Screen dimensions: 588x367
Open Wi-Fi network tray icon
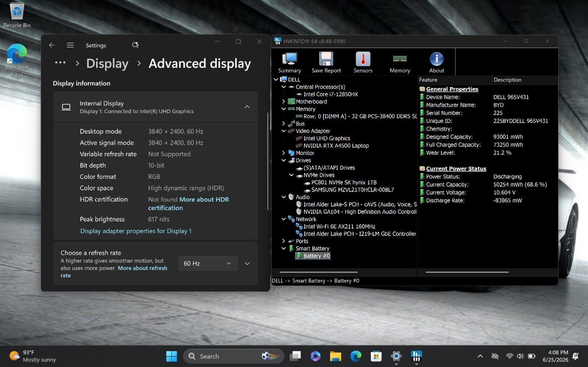coord(509,356)
